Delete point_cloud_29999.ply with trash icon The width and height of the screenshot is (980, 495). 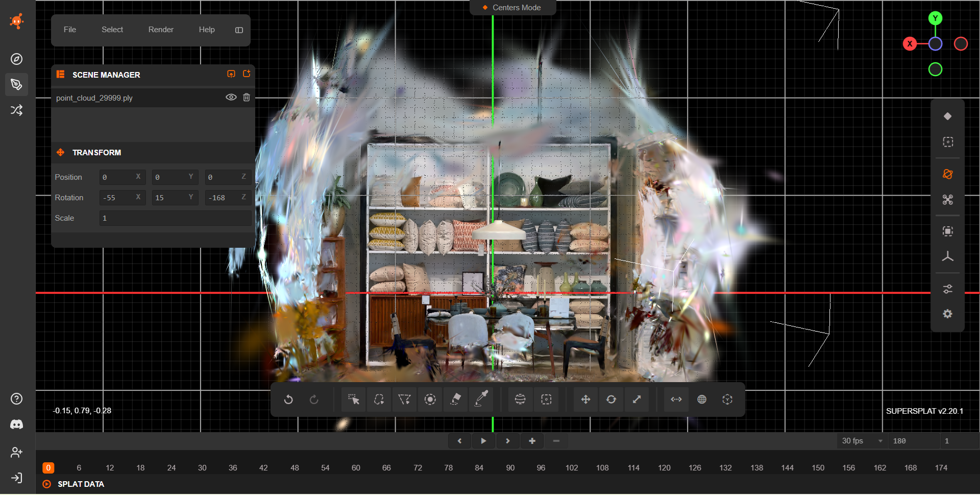[247, 97]
